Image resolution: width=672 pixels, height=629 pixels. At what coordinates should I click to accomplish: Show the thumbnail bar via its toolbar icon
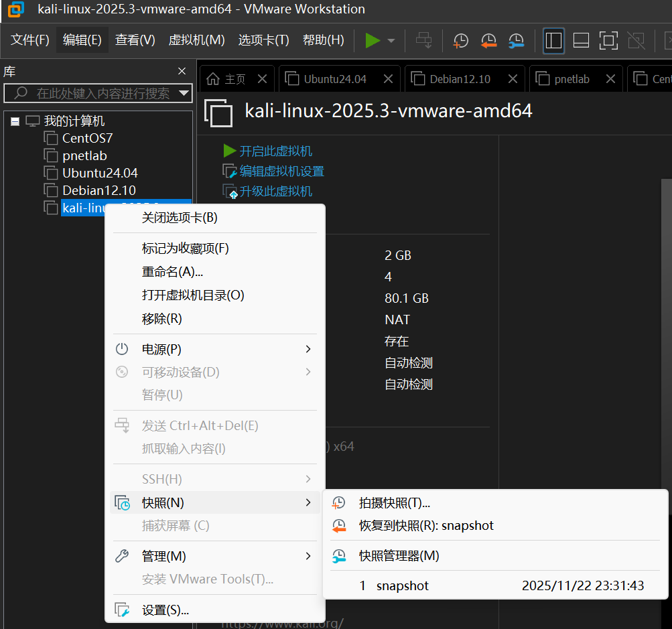tap(580, 40)
